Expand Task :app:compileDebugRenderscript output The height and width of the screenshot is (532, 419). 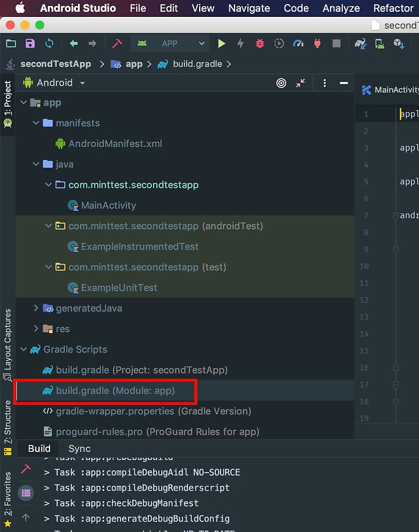pyautogui.click(x=47, y=488)
